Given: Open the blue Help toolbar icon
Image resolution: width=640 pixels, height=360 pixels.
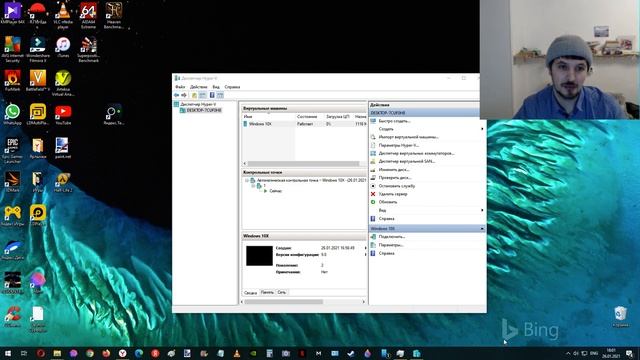Looking at the screenshot, I should 212,95.
